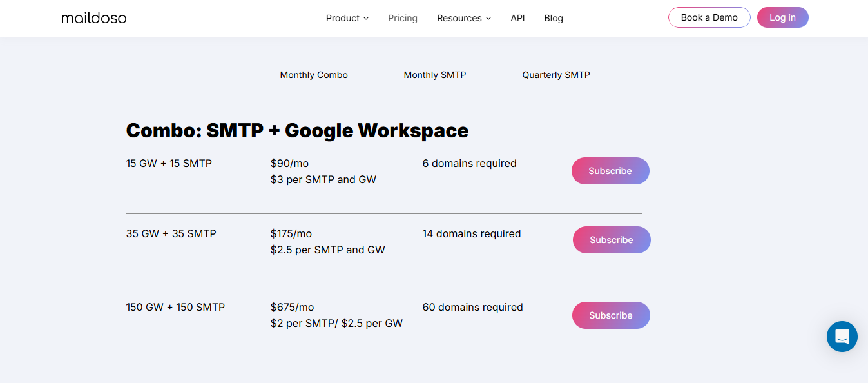Jump to Monthly Combo section
Image resolution: width=868 pixels, height=383 pixels.
click(314, 75)
